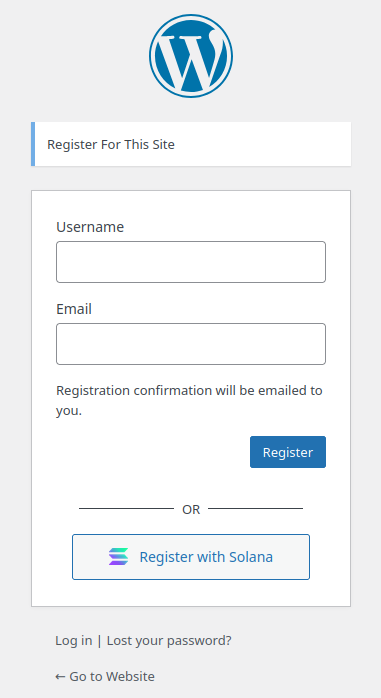This screenshot has height=698, width=381.
Task: Click the left arrow before Go to Website
Action: pos(60,677)
